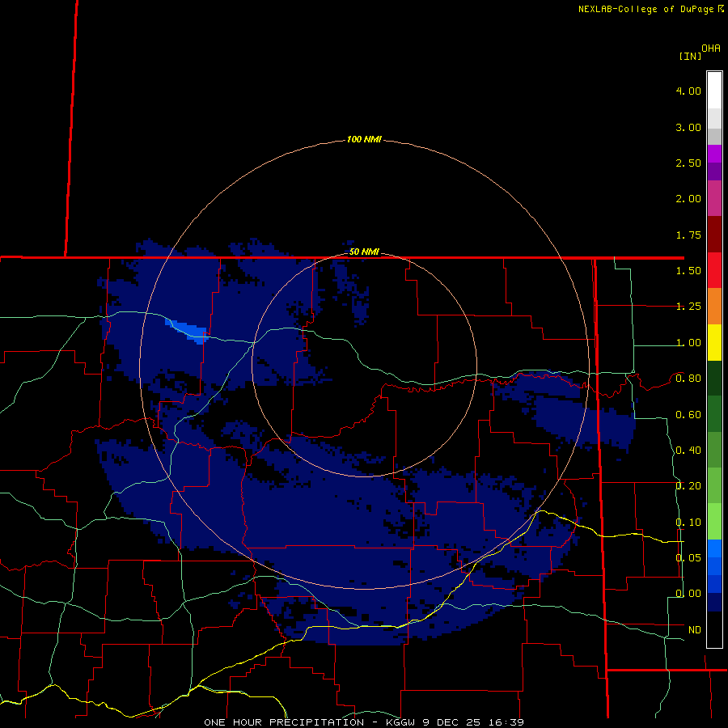Select the pink swatch beside 2.00
The image size is (728, 728).
714,198
